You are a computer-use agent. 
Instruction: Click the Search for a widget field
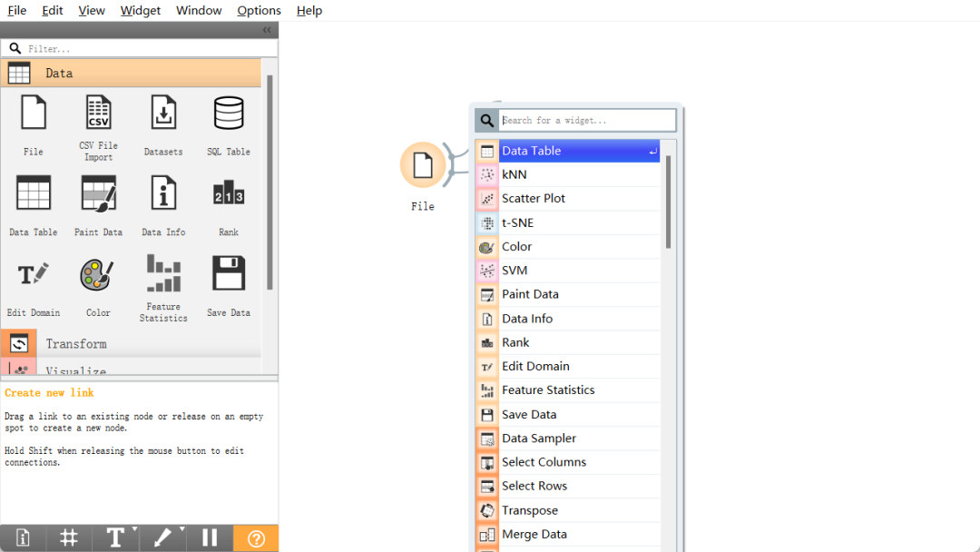click(x=587, y=120)
